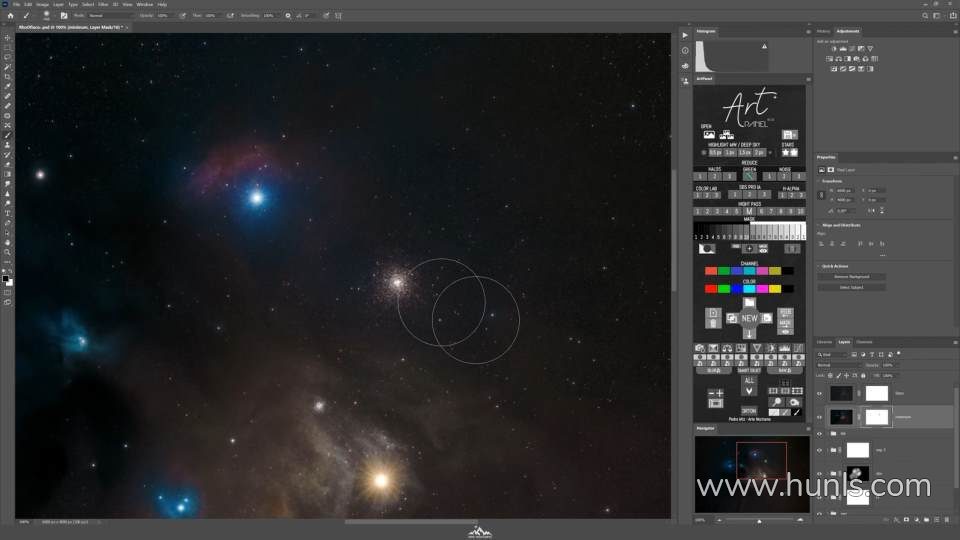
Task: Click the horizontal canvas scrollbar
Action: pyautogui.click(x=410, y=522)
